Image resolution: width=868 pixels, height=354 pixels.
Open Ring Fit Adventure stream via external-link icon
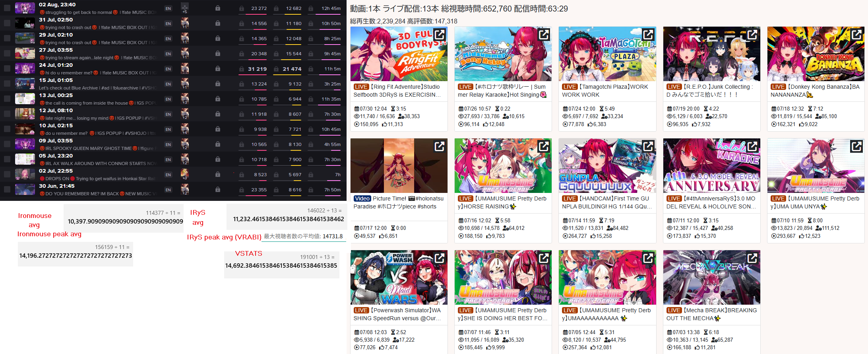point(440,35)
